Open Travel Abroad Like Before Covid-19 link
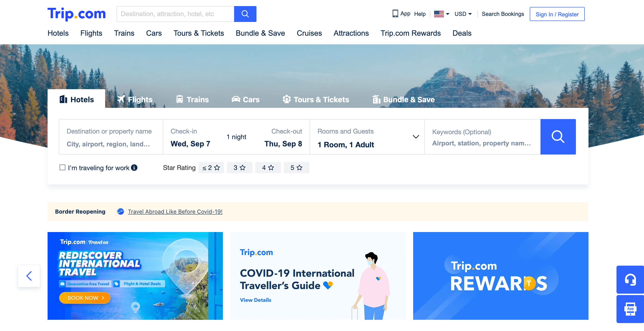The width and height of the screenshot is (644, 331). coord(175,212)
